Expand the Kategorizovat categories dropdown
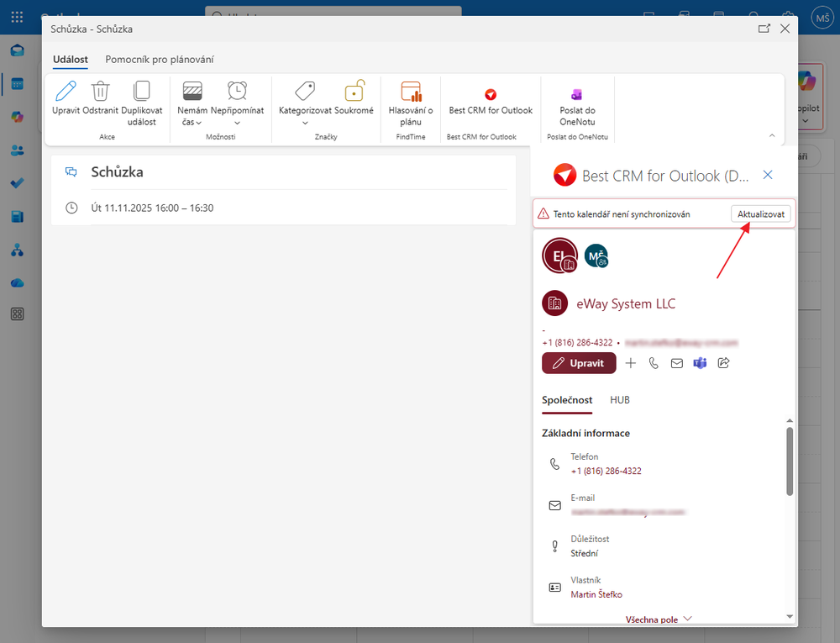Image resolution: width=840 pixels, height=643 pixels. point(305,123)
